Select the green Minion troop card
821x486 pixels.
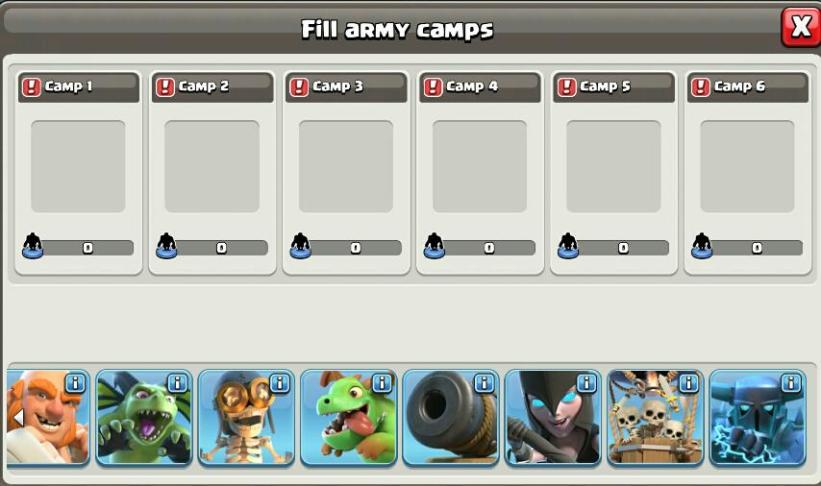click(x=144, y=417)
